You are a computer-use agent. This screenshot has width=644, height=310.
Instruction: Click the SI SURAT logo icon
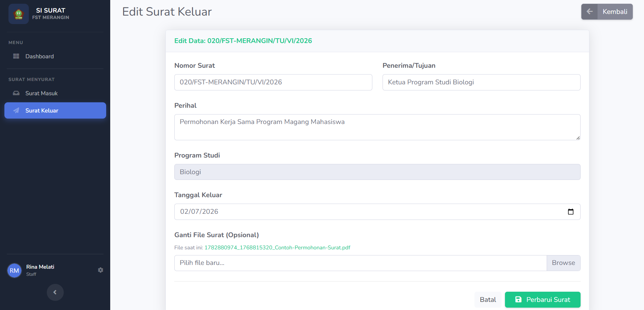click(x=19, y=14)
